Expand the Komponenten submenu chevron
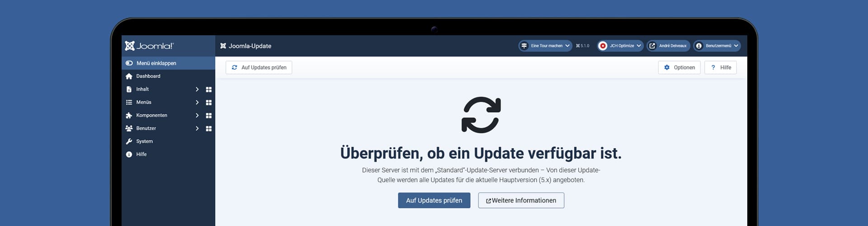Image resolution: width=868 pixels, height=226 pixels. (197, 116)
